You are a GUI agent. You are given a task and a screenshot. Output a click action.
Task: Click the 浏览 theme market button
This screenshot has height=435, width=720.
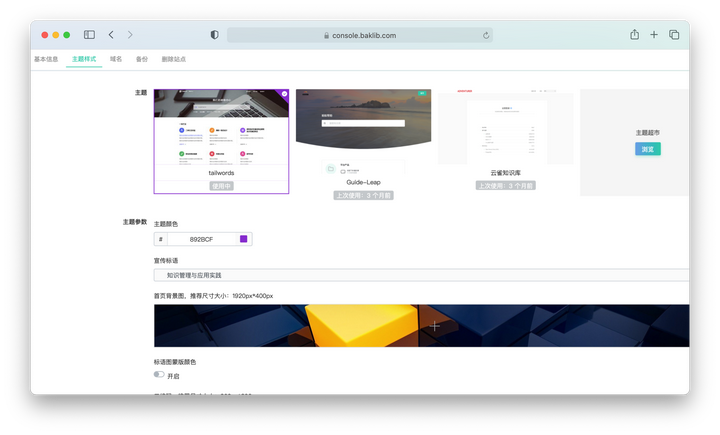(x=647, y=149)
